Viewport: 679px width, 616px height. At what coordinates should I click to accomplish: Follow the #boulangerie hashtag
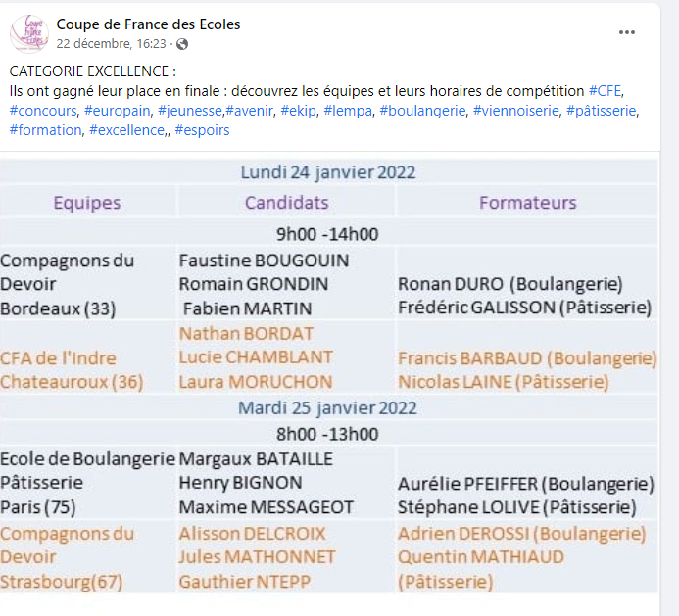point(422,111)
